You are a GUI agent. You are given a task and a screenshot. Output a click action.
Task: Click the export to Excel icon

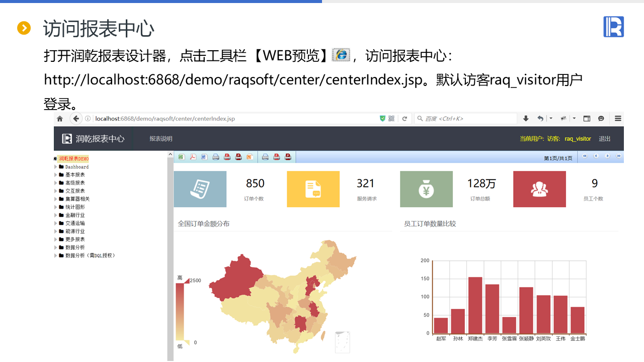181,157
